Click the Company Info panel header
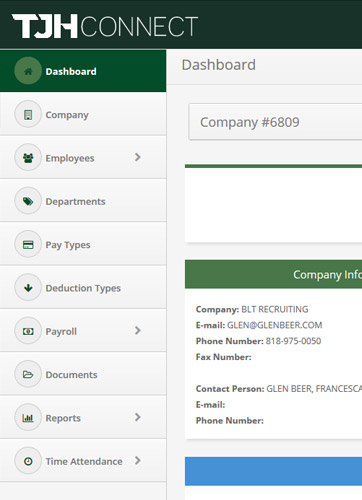This screenshot has height=500, width=362. coord(273,274)
